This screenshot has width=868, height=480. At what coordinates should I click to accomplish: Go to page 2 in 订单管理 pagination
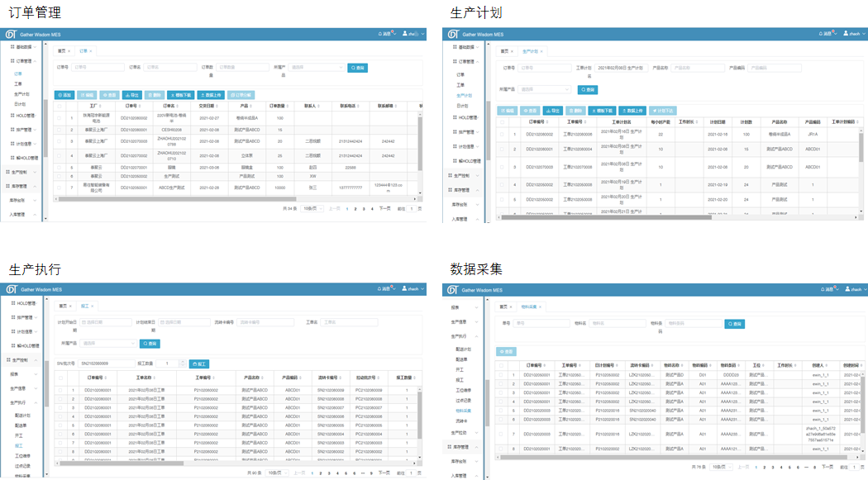coord(356,209)
